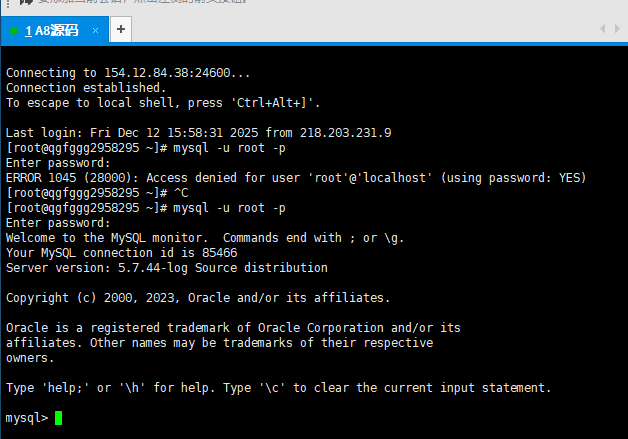Click the partially visible hint text at top
Screen dimensions: 628x439
(150, 4)
